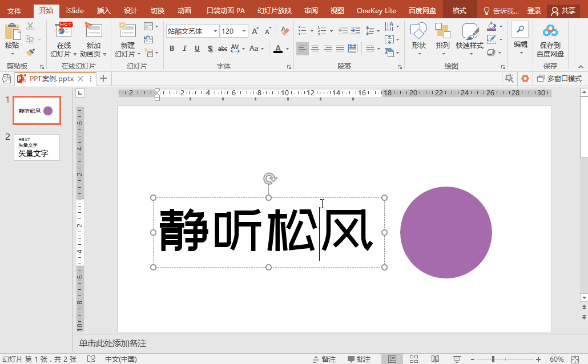Switch to the 插入 ribbon tab
The image size is (588, 364).
point(103,10)
